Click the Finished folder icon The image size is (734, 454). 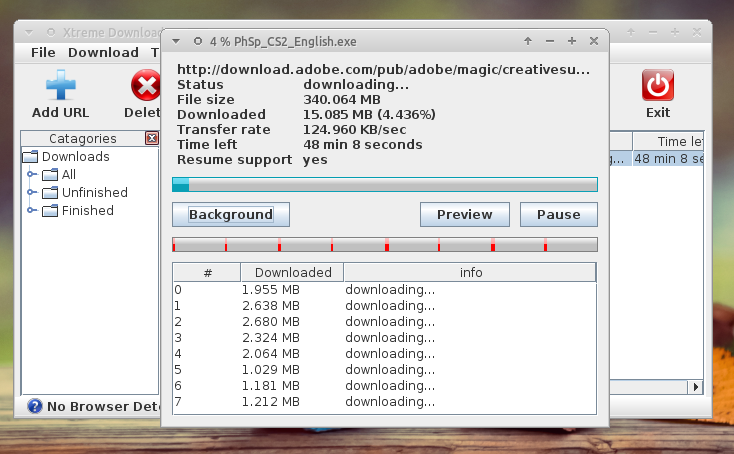pos(50,211)
